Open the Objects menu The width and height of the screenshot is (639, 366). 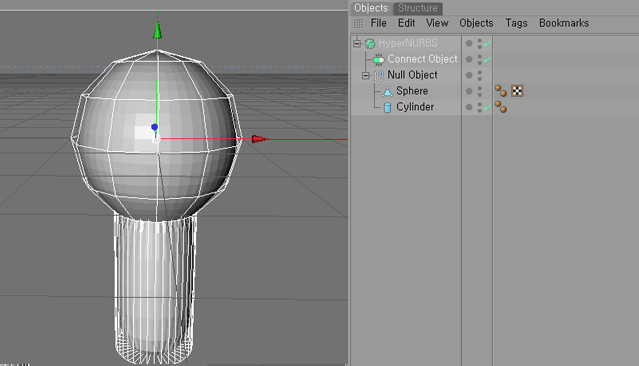[x=476, y=23]
